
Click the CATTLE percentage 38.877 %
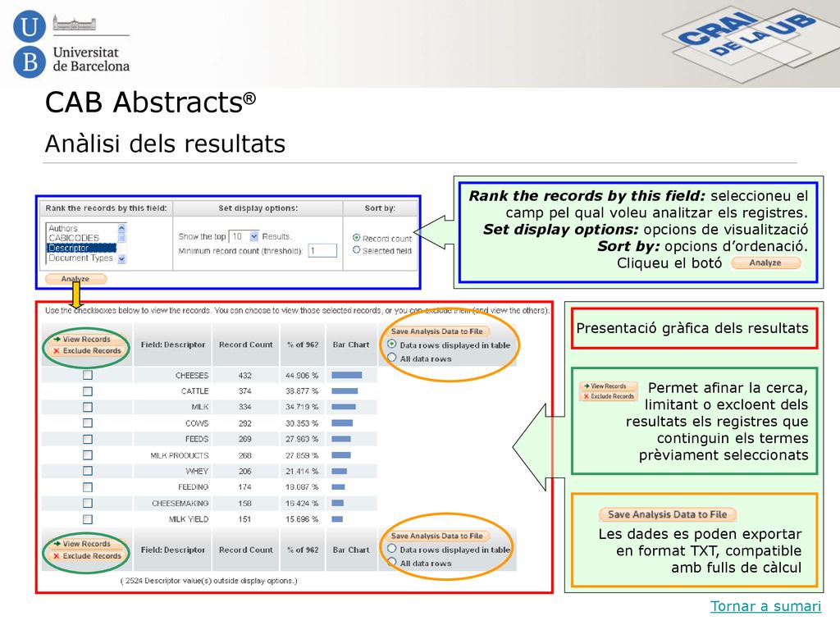click(x=302, y=391)
